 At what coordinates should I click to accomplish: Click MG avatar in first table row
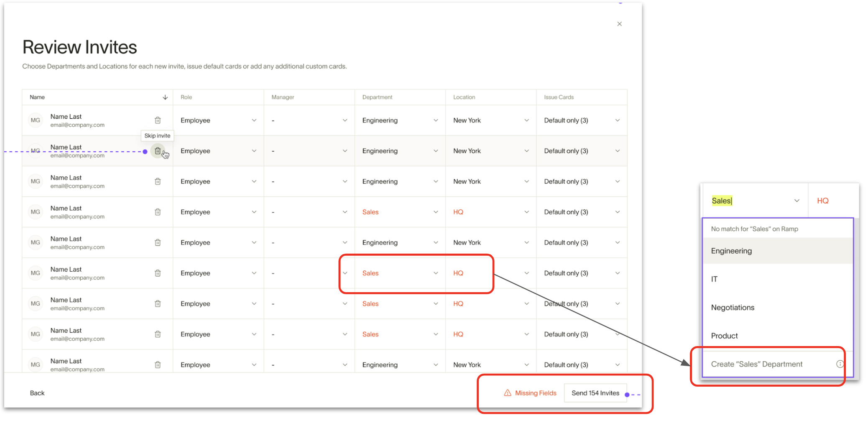click(36, 120)
